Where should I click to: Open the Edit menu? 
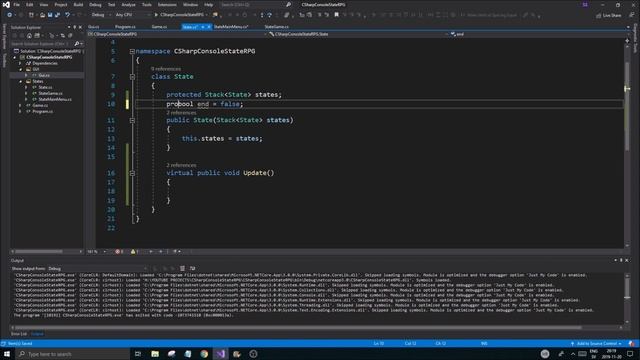pyautogui.click(x=29, y=4)
